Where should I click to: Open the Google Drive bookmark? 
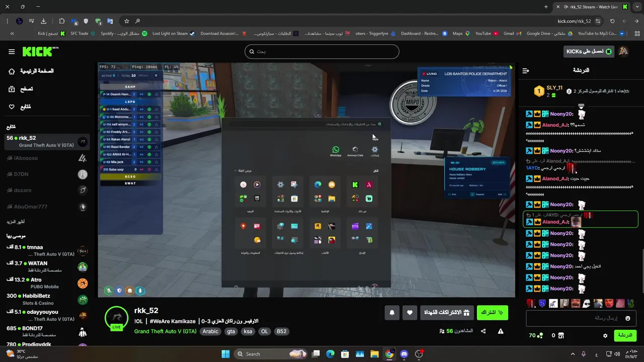[549, 34]
